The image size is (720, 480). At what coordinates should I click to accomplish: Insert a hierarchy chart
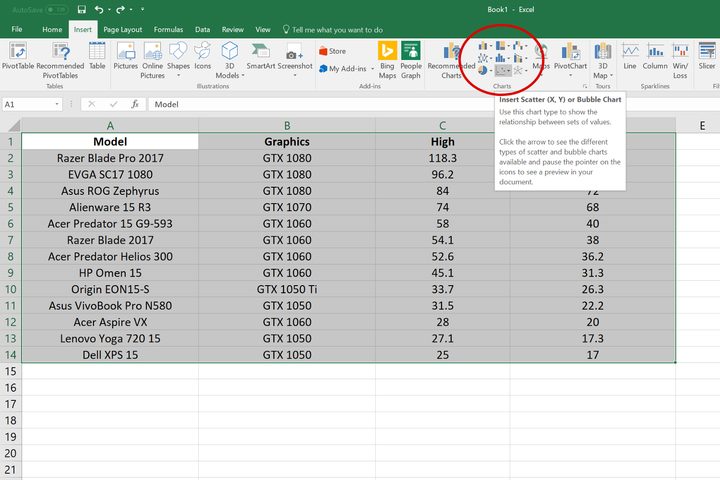click(x=503, y=45)
